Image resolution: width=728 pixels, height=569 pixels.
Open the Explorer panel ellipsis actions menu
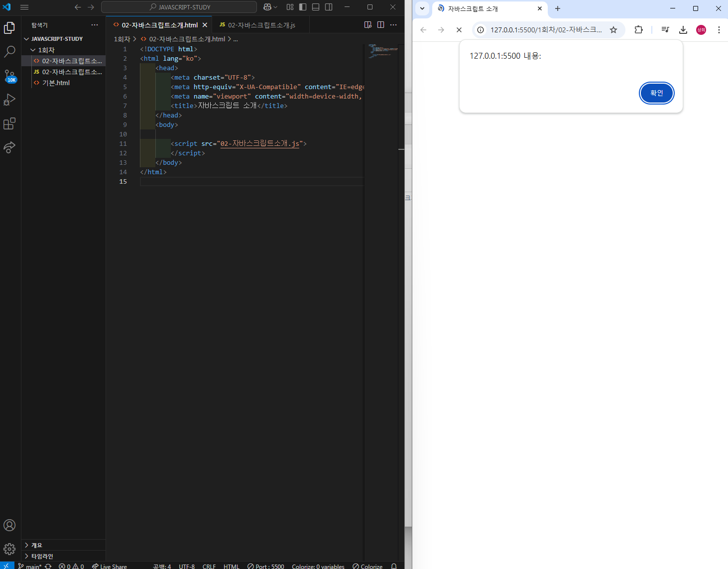click(x=95, y=25)
